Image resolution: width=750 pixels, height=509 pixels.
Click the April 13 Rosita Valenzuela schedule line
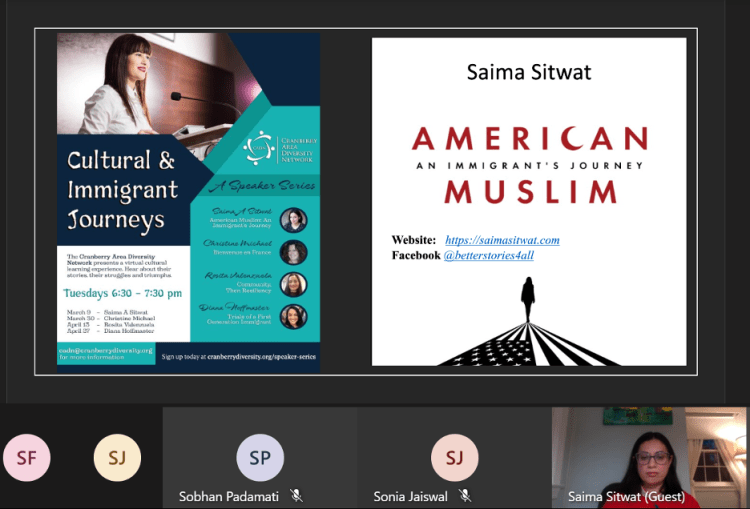(110, 324)
